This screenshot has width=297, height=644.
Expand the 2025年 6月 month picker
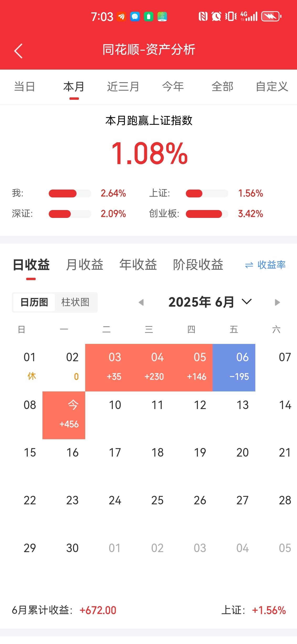210,302
